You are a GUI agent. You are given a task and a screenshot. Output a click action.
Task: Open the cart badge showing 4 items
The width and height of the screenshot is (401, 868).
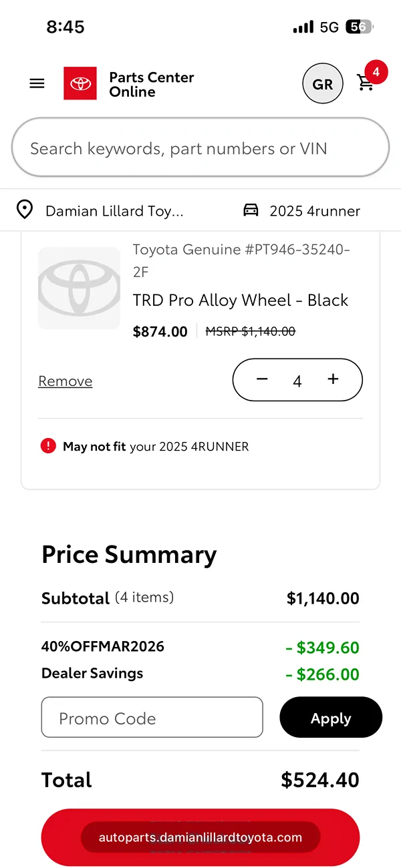(376, 71)
